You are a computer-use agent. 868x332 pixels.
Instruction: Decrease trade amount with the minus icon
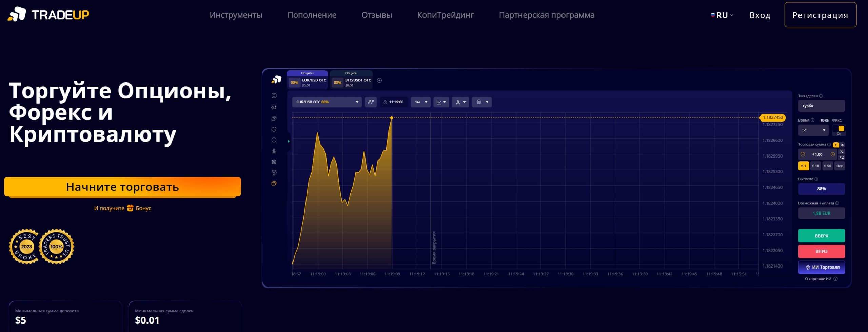coord(803,154)
